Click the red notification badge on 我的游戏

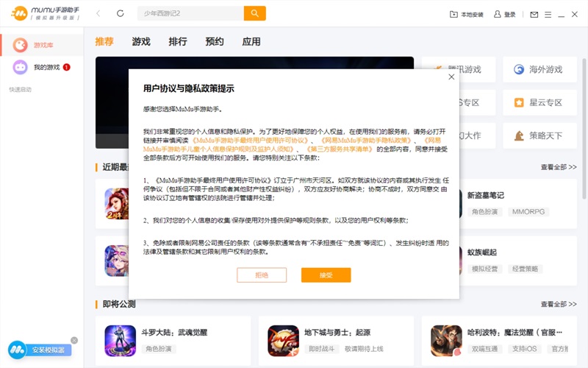point(66,67)
